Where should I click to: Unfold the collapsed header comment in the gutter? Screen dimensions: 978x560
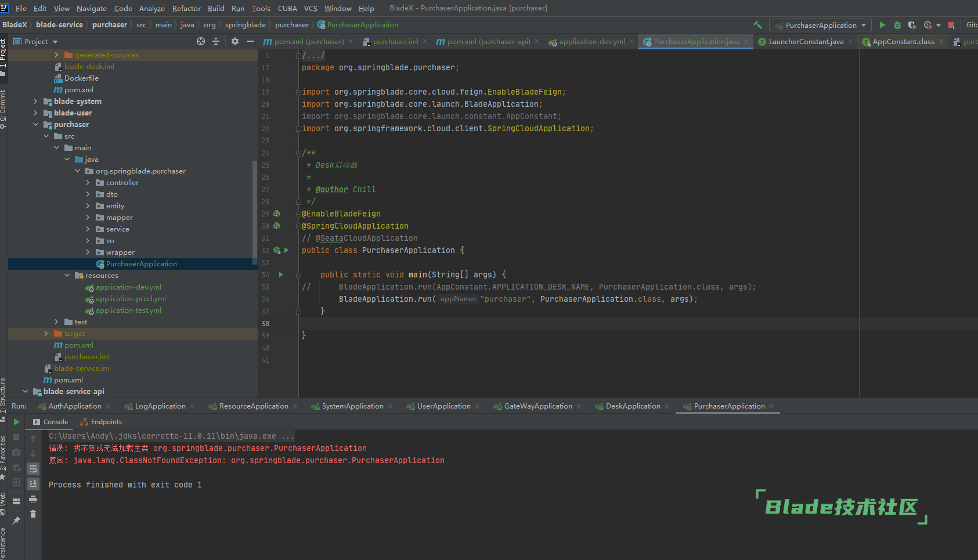click(298, 56)
